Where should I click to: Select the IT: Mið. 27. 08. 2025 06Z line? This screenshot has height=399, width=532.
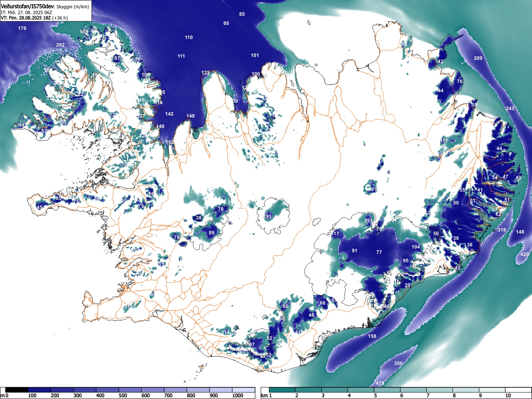click(x=26, y=12)
